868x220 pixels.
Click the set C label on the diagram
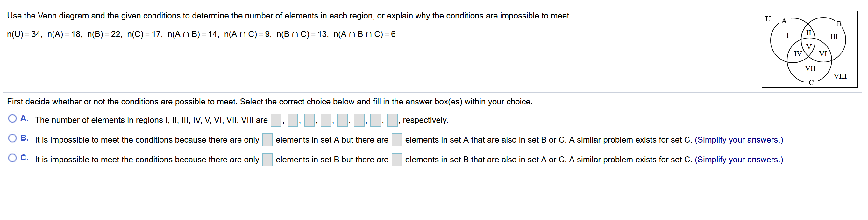tap(811, 82)
